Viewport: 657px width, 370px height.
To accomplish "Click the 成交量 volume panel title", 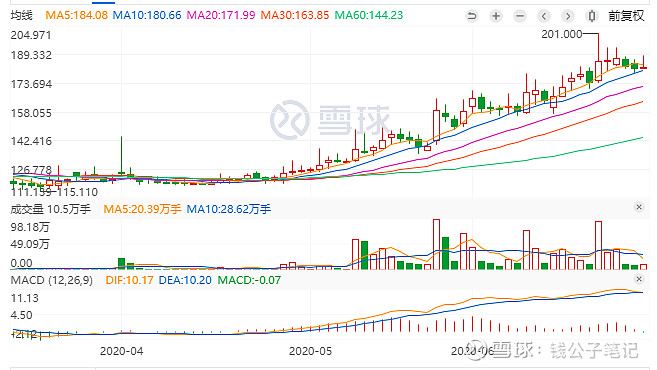I will 27,209.
